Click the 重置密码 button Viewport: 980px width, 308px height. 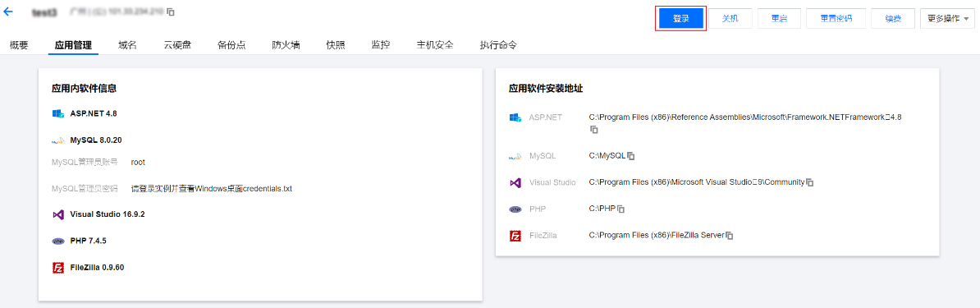tap(836, 19)
